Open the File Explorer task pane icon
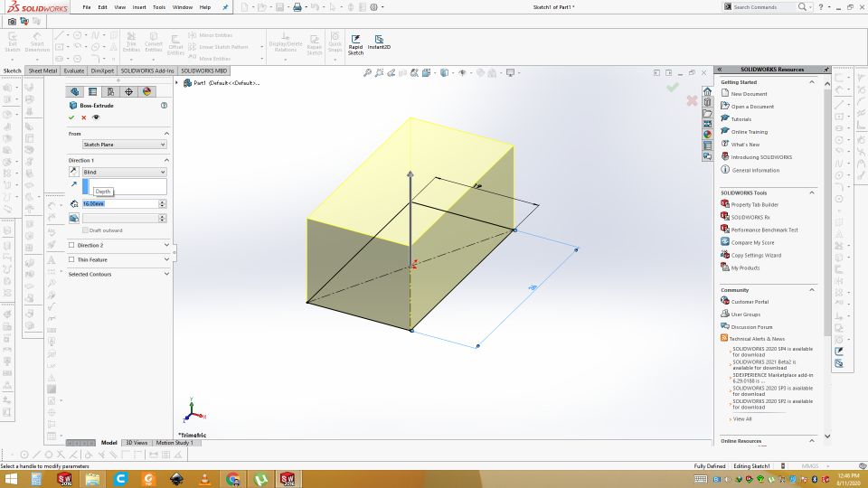This screenshot has width=868, height=488. pyautogui.click(x=707, y=114)
